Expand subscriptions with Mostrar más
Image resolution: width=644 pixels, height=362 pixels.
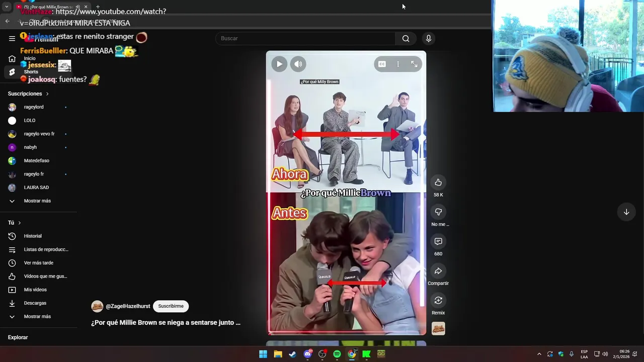point(37,201)
